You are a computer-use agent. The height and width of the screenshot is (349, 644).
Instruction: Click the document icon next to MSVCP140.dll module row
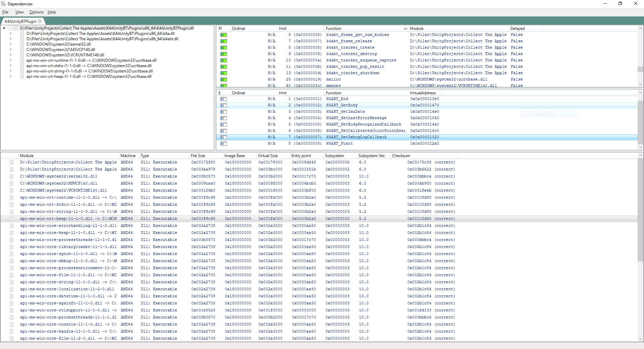click(12, 183)
